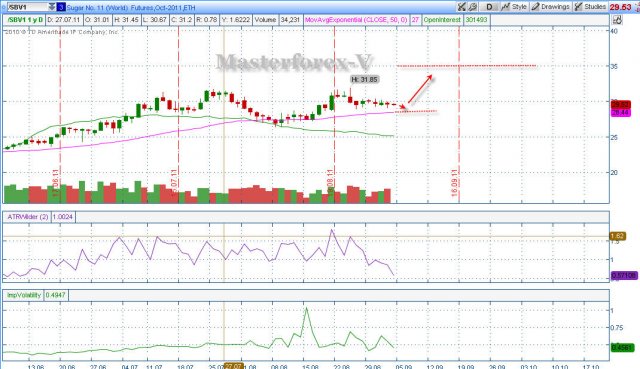Click the 15.07.11 vertical date marker

174,183
